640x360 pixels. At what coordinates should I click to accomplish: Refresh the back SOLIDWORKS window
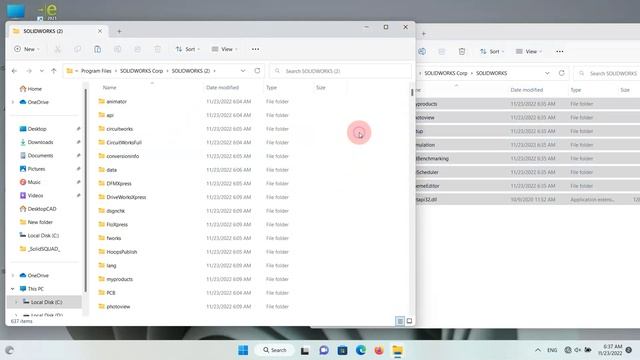point(562,73)
